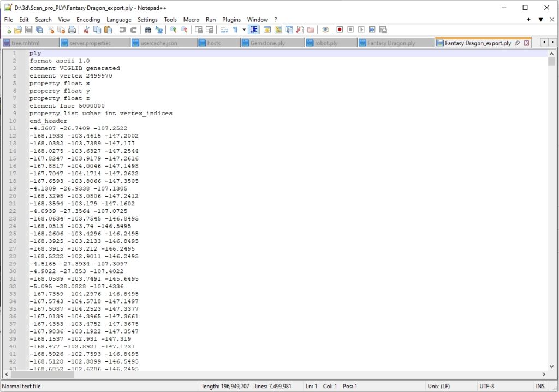
Task: Click the Zoom In toolbar icon
Action: tap(173, 29)
